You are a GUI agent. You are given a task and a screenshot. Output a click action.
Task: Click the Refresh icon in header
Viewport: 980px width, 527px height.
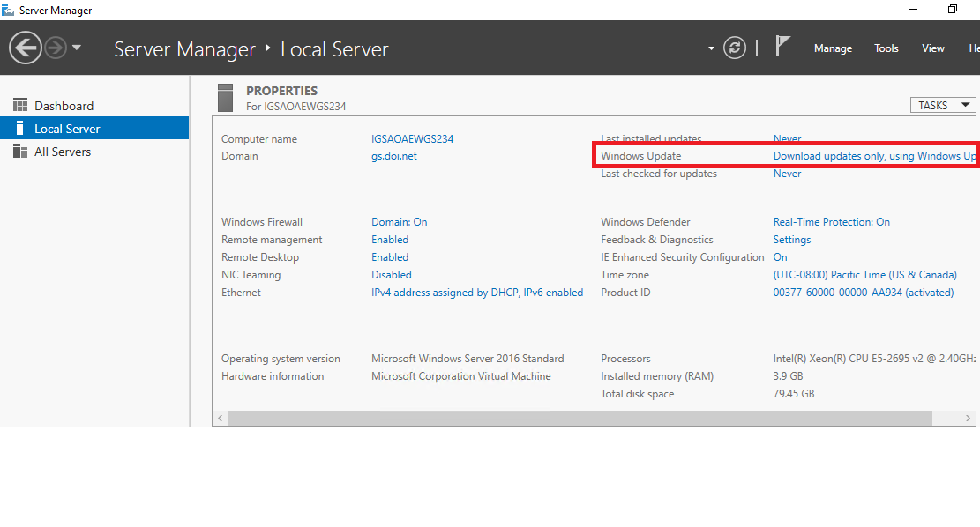pos(735,48)
